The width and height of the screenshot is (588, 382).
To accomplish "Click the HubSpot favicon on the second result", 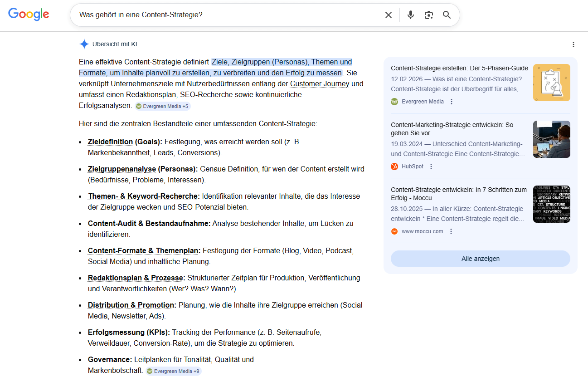I will (394, 166).
